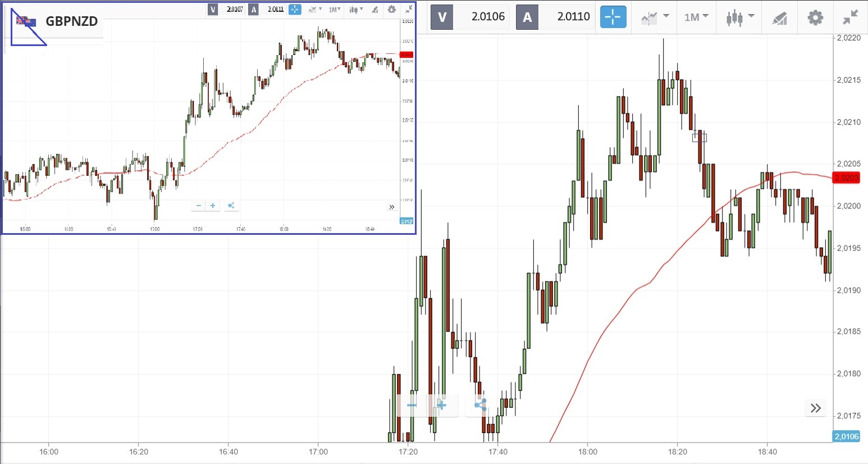
Task: Toggle the crosshair in the small inset chart
Action: click(294, 10)
